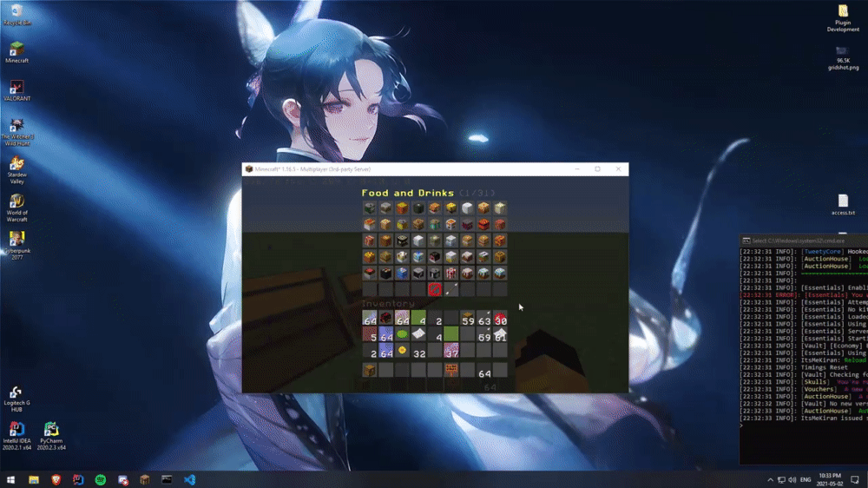Viewport: 868px width, 488px height.
Task: Launch PyCharm 2020.2.3 shortcut
Action: pos(51,437)
